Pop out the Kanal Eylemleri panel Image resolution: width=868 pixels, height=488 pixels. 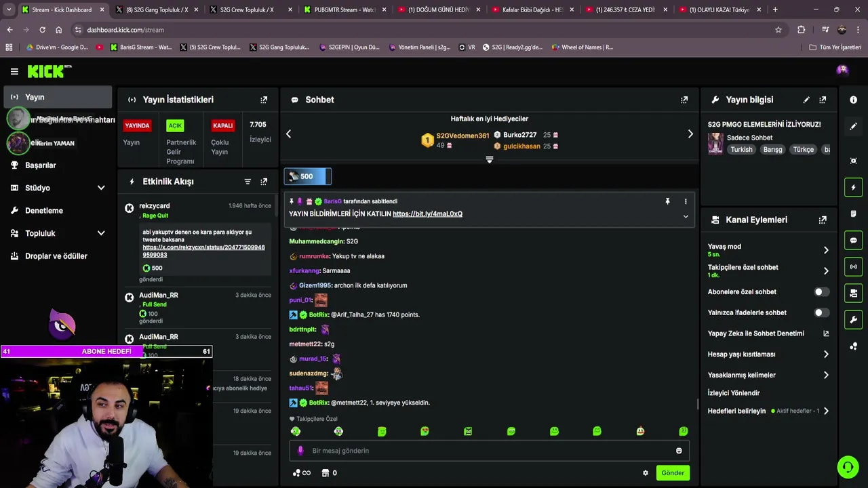click(x=823, y=220)
